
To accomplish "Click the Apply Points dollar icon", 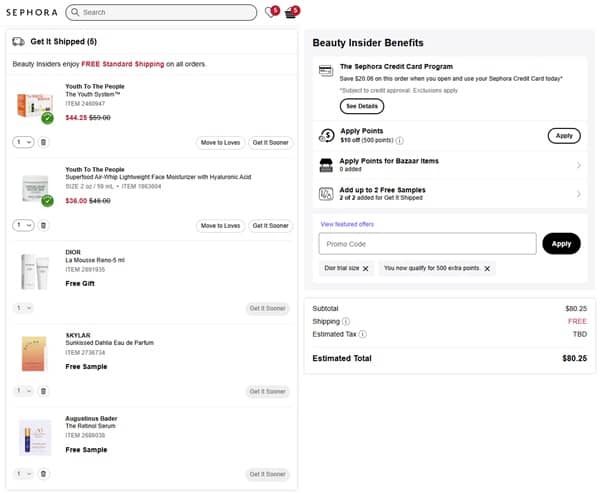I will point(326,135).
